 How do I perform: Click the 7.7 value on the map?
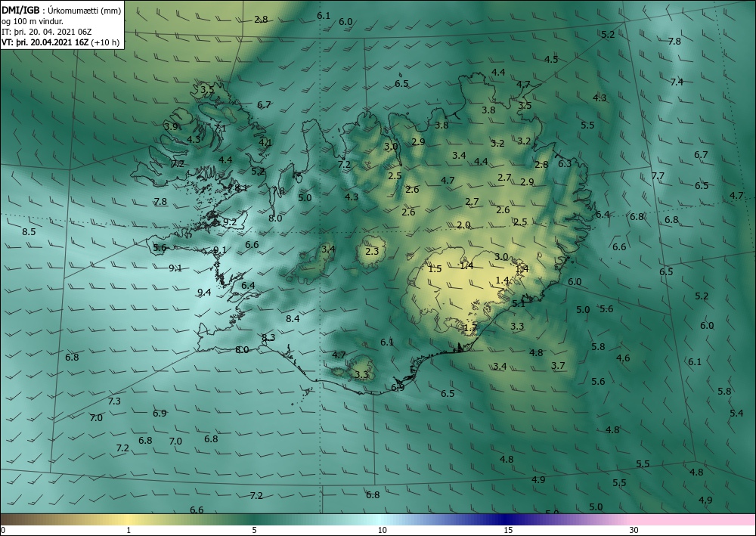coord(658,176)
